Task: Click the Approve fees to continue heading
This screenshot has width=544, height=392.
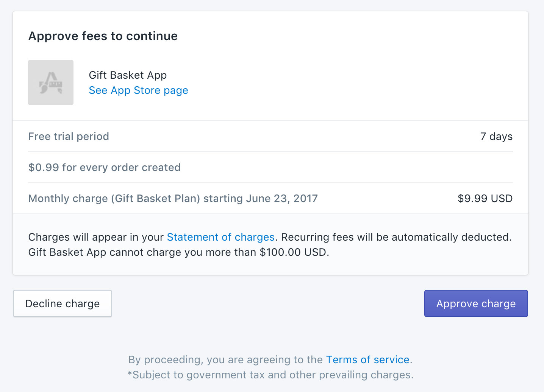Action: pos(103,36)
